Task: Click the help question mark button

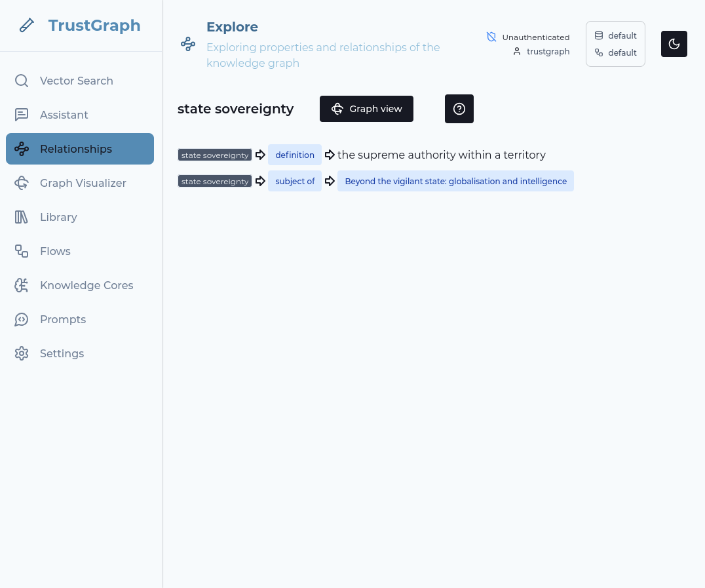Action: click(459, 109)
